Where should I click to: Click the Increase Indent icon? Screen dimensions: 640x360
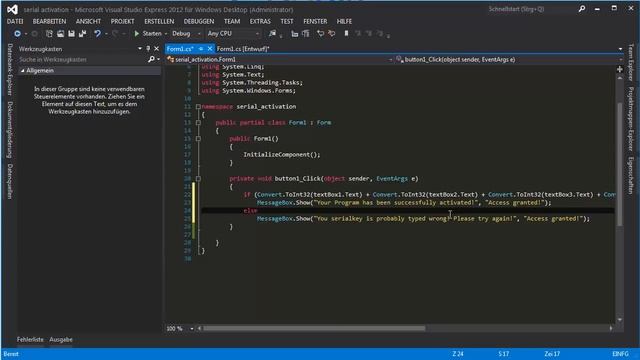(305, 33)
